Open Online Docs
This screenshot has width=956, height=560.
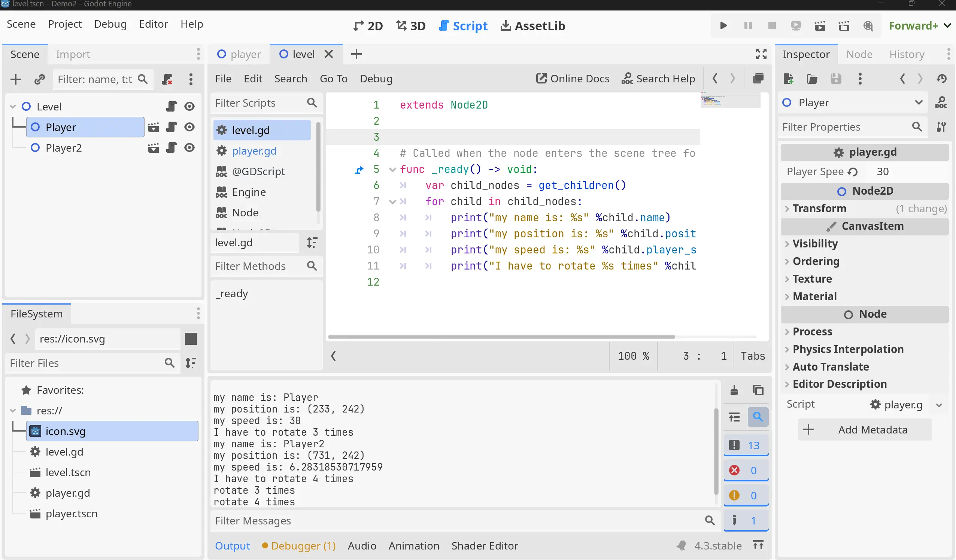(x=573, y=79)
